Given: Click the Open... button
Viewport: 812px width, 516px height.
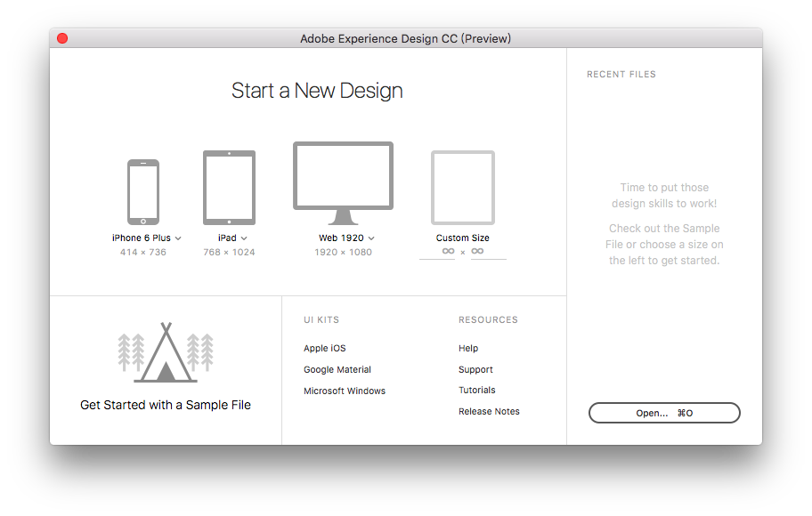Looking at the screenshot, I should [664, 412].
